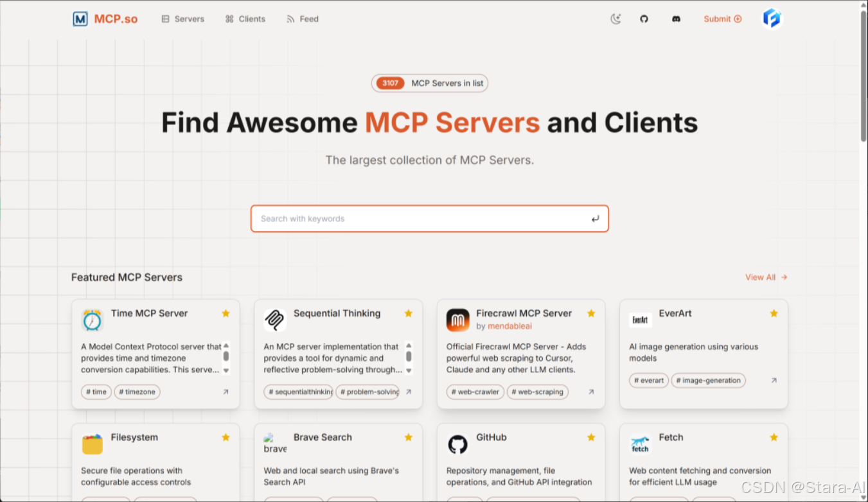Open the Filesystem card title
This screenshot has width=868, height=502.
tap(134, 437)
